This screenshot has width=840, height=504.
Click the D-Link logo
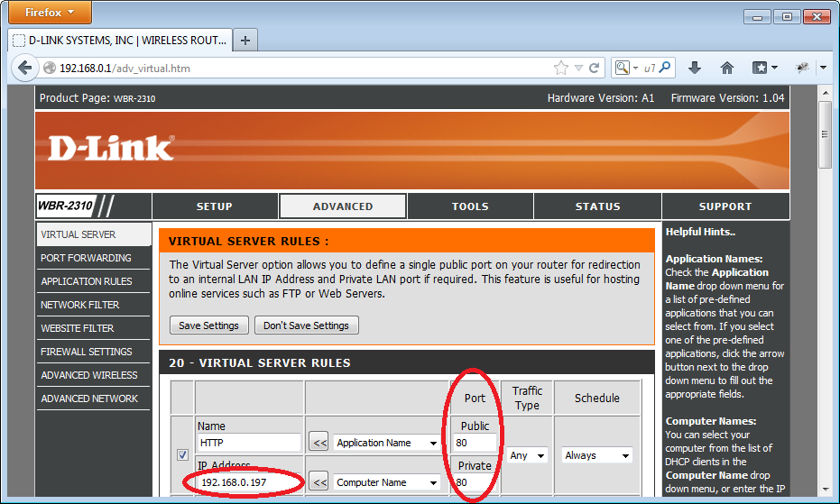[112, 148]
